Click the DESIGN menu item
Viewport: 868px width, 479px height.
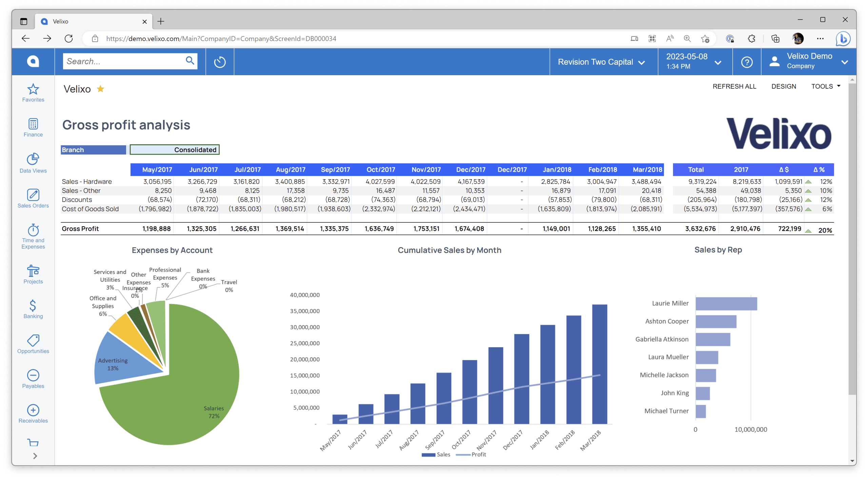pos(784,86)
